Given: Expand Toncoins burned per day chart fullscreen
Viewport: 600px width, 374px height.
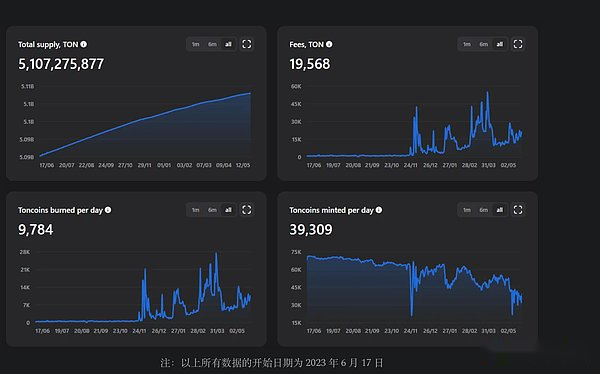Looking at the screenshot, I should (x=247, y=210).
